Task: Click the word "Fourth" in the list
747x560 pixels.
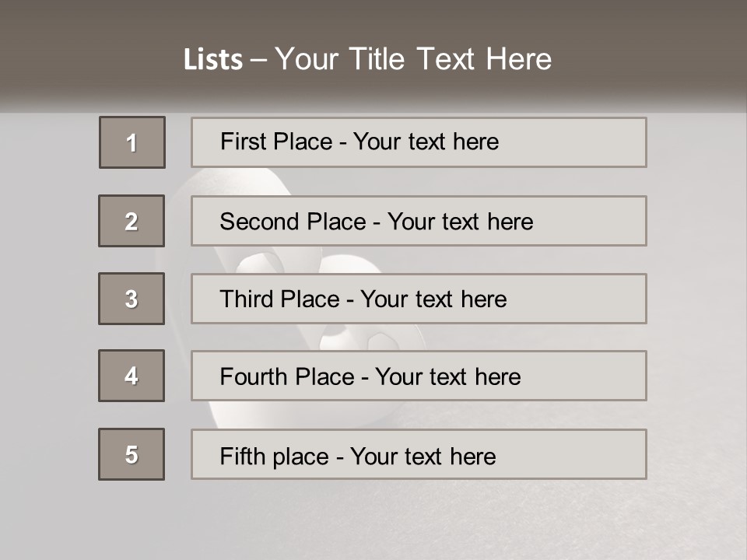Action: (x=248, y=377)
